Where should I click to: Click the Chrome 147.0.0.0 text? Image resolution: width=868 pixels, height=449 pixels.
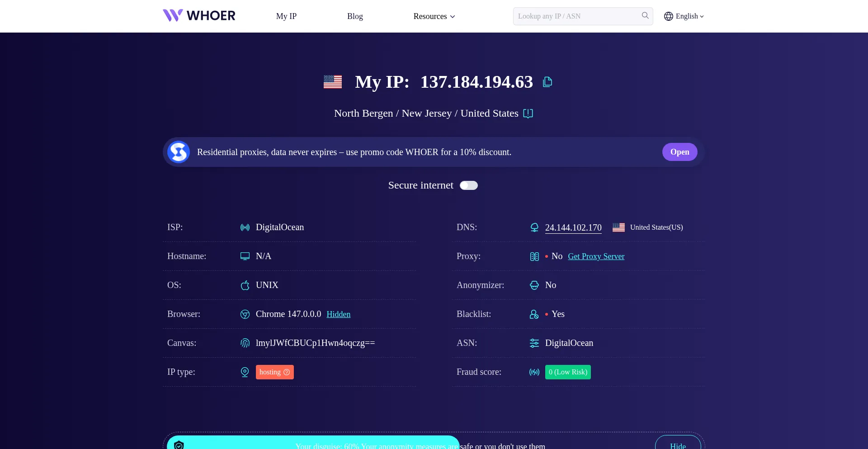288,314
